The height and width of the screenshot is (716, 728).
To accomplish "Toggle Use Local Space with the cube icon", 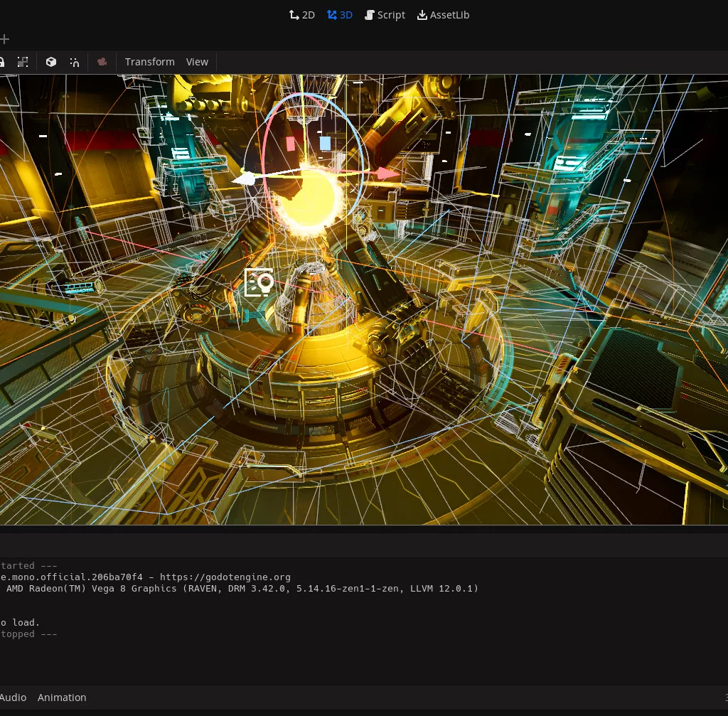I will pos(50,62).
